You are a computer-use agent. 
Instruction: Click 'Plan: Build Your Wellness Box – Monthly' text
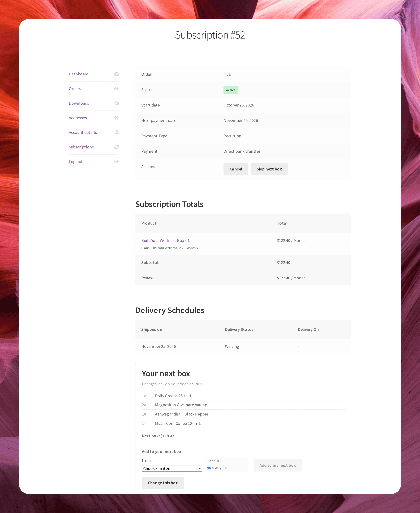(x=170, y=248)
